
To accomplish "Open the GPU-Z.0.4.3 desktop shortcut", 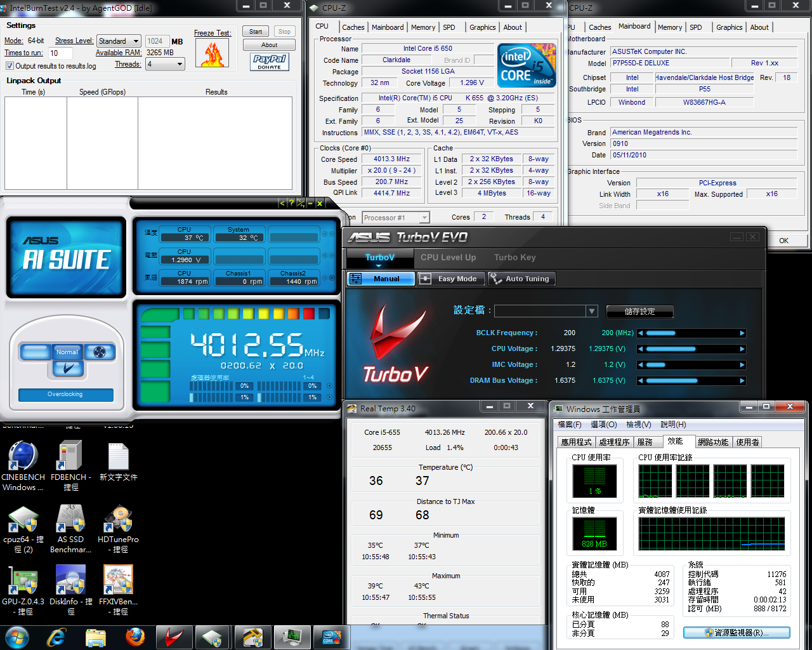I will tap(23, 591).
